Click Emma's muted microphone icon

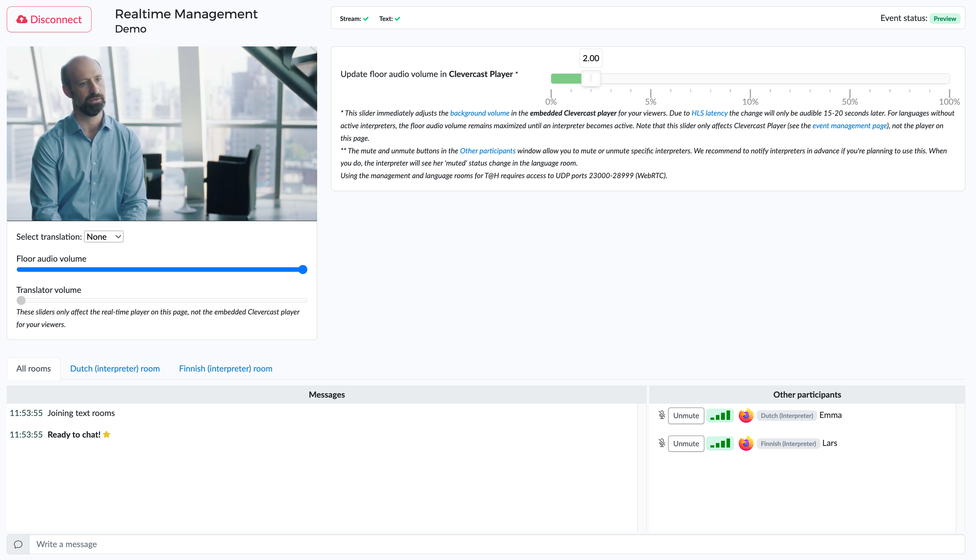point(662,415)
